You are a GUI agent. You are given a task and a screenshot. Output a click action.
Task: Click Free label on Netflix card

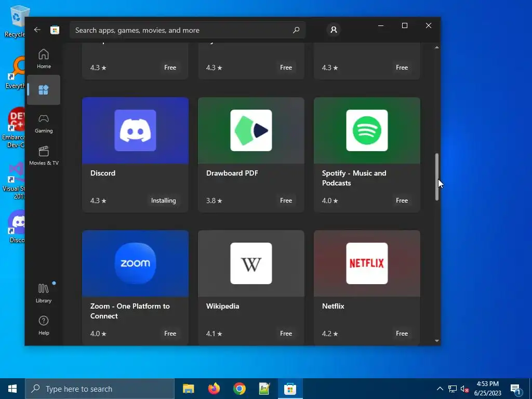[402, 334]
